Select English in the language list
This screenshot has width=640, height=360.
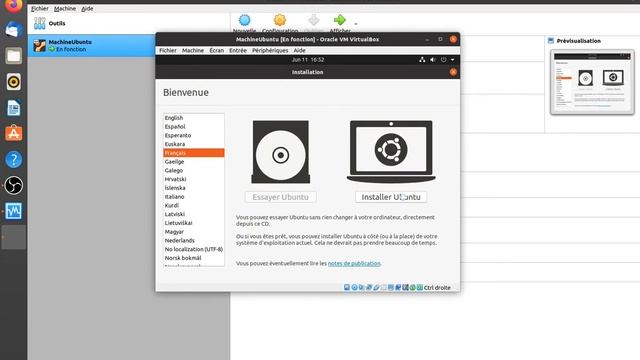[x=193, y=118]
